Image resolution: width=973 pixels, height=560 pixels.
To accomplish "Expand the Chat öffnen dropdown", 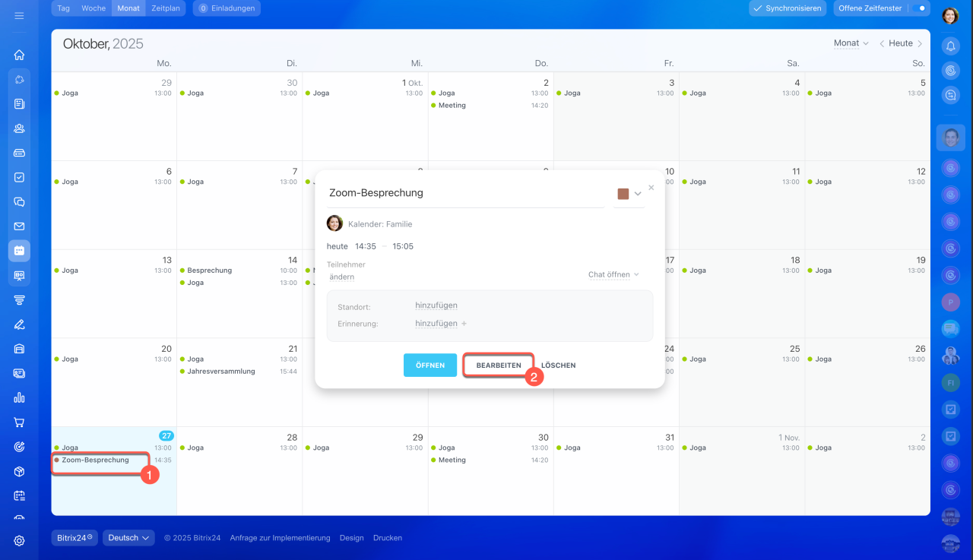I will [613, 274].
